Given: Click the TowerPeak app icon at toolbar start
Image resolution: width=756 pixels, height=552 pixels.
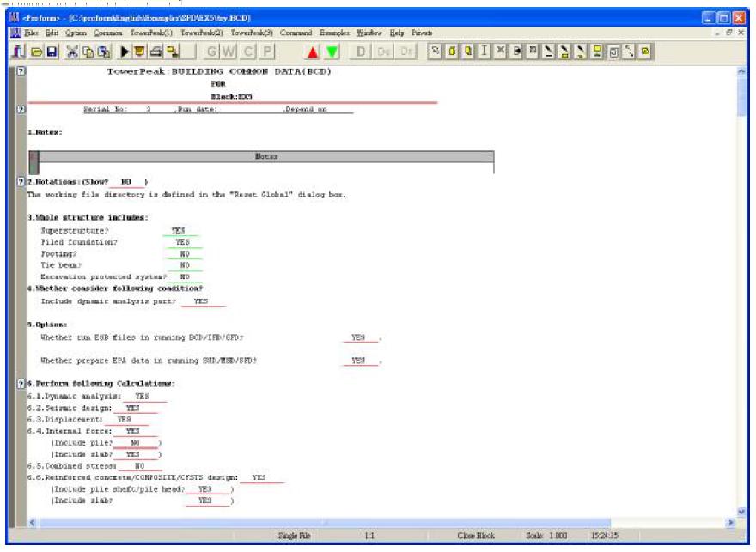Looking at the screenshot, I should [18, 52].
